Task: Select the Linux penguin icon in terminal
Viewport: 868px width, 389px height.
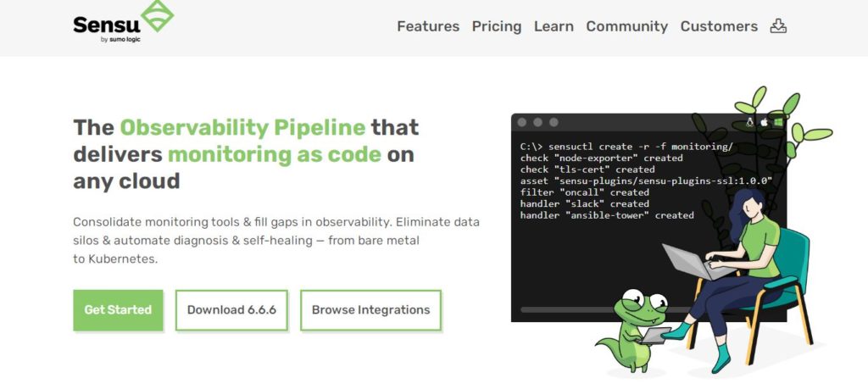Action: tap(749, 123)
